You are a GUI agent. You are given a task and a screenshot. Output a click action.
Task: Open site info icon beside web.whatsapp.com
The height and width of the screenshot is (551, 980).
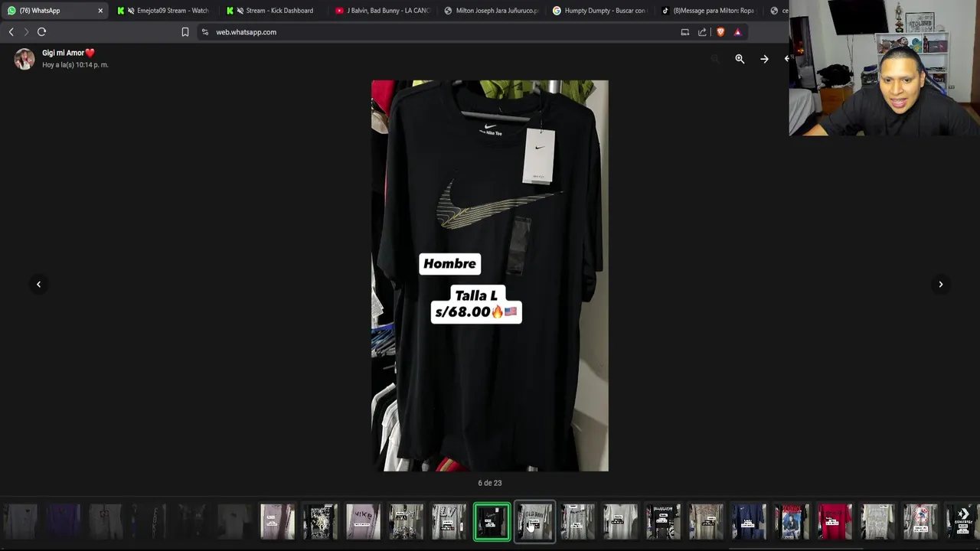point(205,32)
